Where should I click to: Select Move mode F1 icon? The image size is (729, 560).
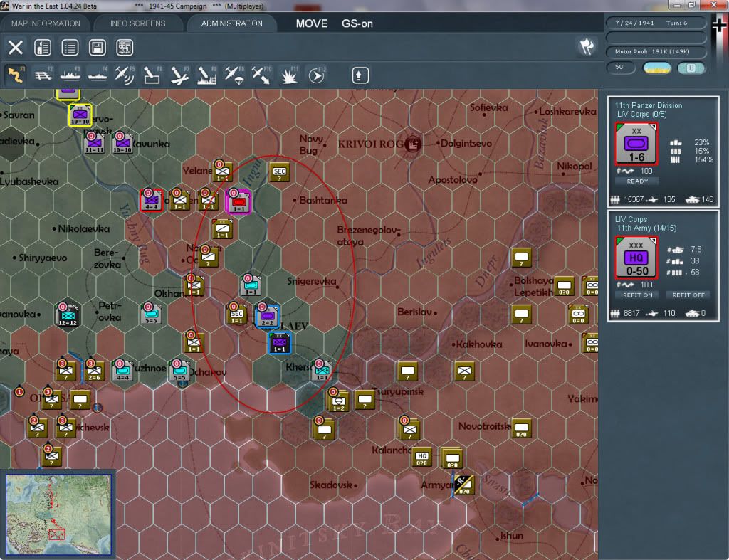click(16, 75)
